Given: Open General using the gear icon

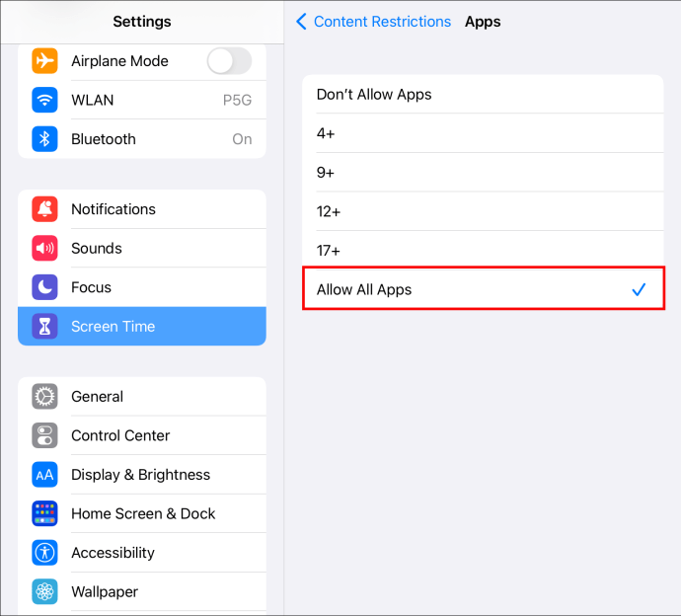Looking at the screenshot, I should click(x=44, y=397).
